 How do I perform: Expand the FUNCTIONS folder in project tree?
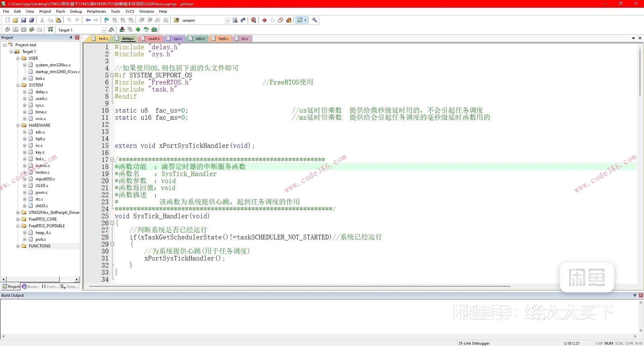pos(18,246)
